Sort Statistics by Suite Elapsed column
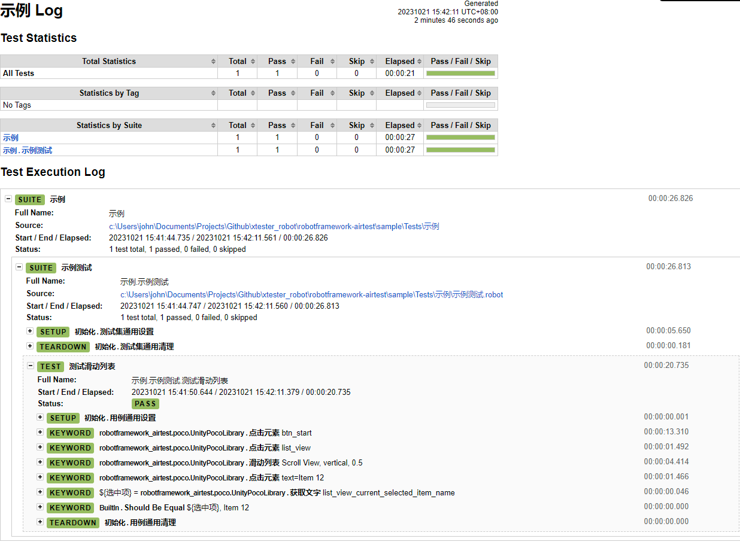Image resolution: width=740 pixels, height=560 pixels. click(400, 125)
